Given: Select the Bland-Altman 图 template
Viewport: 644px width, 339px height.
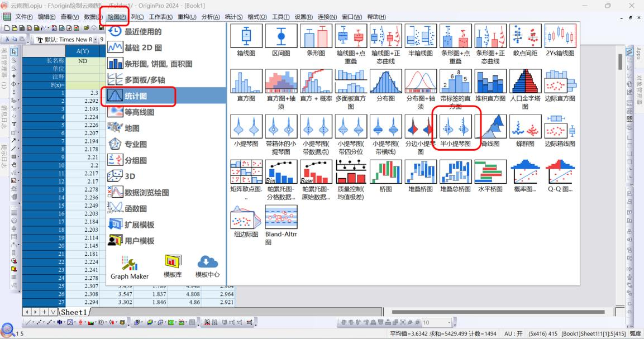Looking at the screenshot, I should click(x=281, y=225).
